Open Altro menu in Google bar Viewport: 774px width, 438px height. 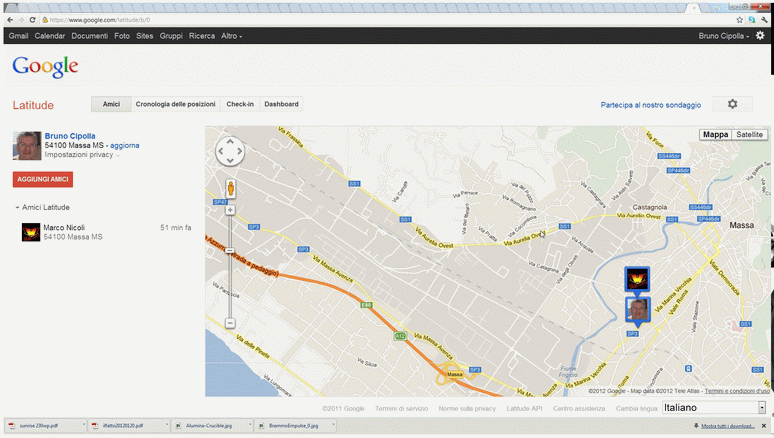point(231,36)
